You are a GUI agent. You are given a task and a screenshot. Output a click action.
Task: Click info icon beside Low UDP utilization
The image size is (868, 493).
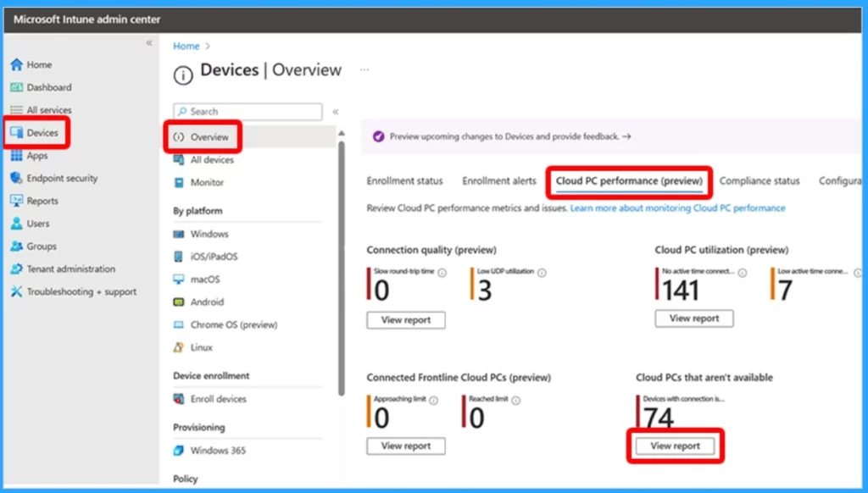(542, 273)
